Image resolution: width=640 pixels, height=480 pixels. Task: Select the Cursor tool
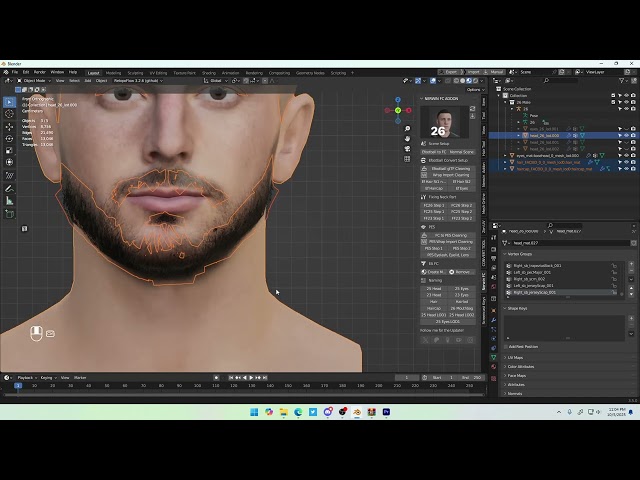coord(9,114)
